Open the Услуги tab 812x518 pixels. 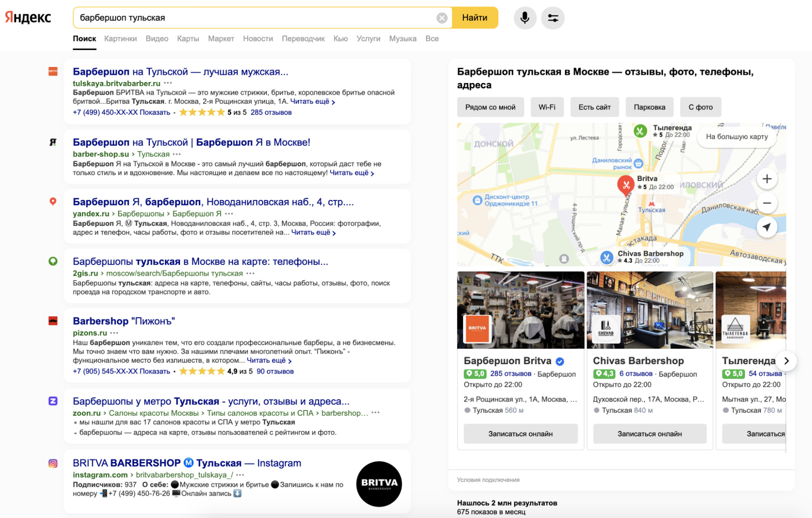coord(368,39)
